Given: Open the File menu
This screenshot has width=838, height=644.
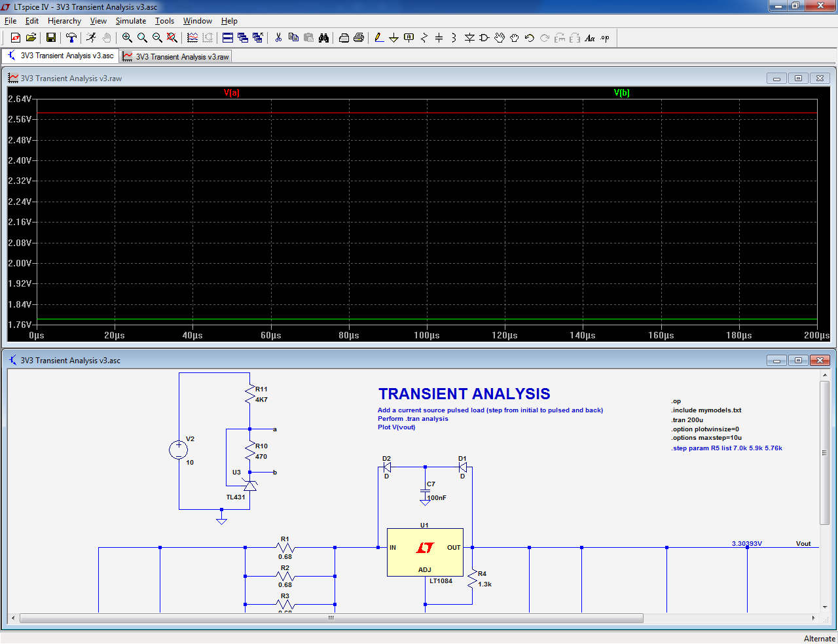Looking at the screenshot, I should coord(10,21).
